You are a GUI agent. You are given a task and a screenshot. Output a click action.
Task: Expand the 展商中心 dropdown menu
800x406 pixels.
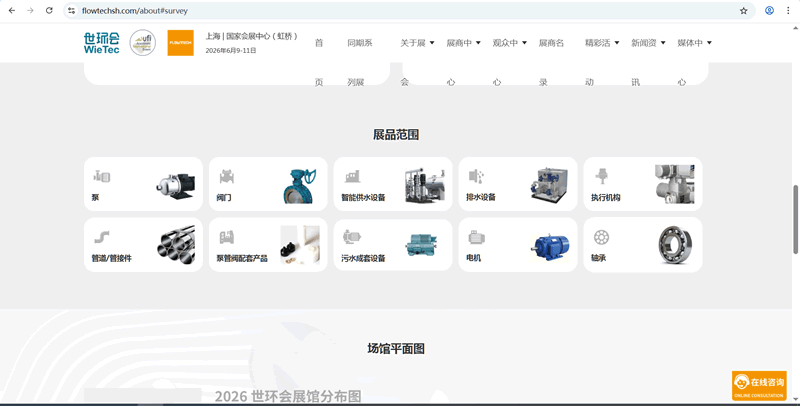click(x=464, y=43)
